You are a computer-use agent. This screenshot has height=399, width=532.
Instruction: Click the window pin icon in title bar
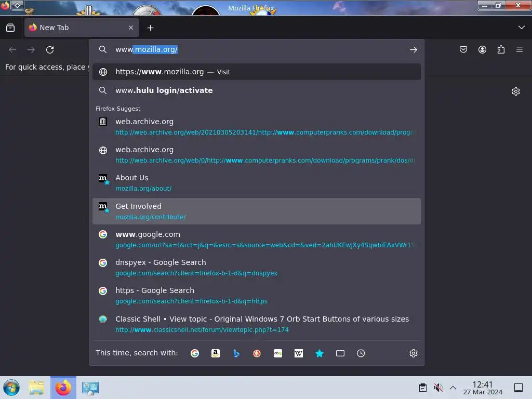(17, 5)
